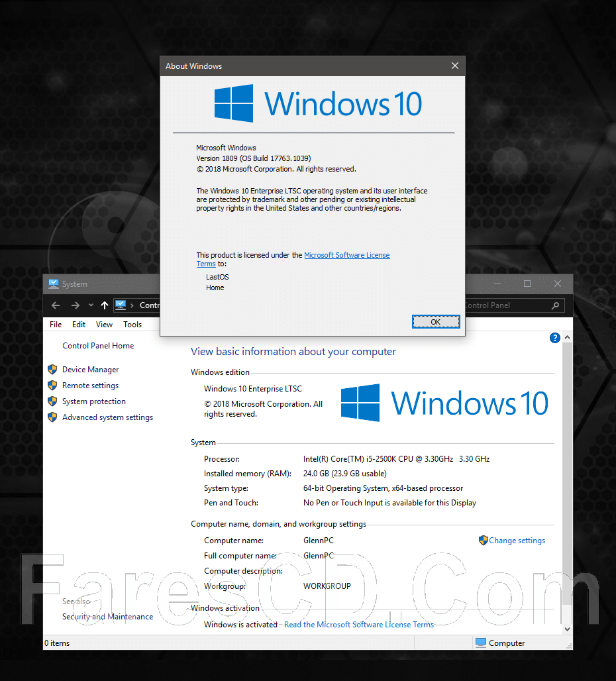Click the 'Home' organization text in About Windows
Screen dimensions: 616x681
215,288
